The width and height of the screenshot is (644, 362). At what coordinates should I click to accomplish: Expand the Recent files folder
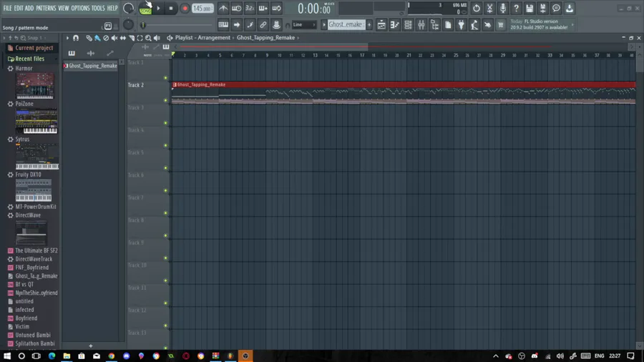click(x=26, y=59)
